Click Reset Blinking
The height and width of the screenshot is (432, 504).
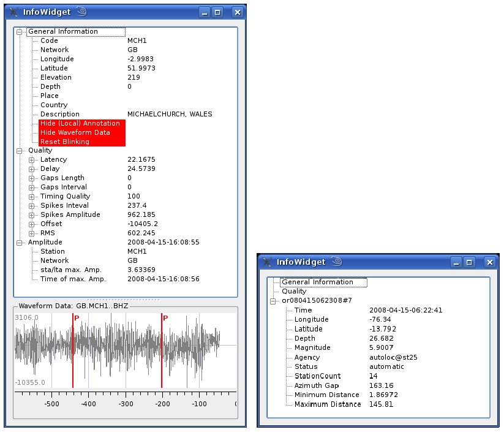(x=65, y=142)
